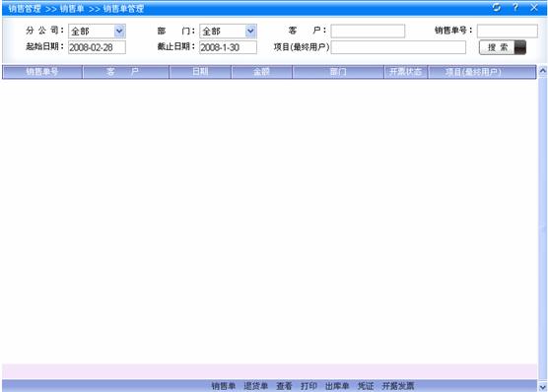Click 打印 in the bottom bar
Viewport: 548px width, 392px height.
(x=308, y=386)
